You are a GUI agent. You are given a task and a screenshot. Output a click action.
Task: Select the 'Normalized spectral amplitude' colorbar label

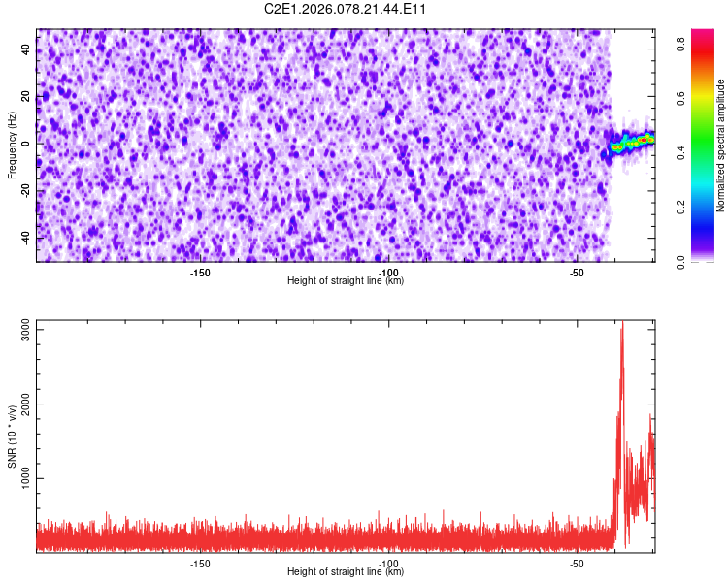click(721, 145)
